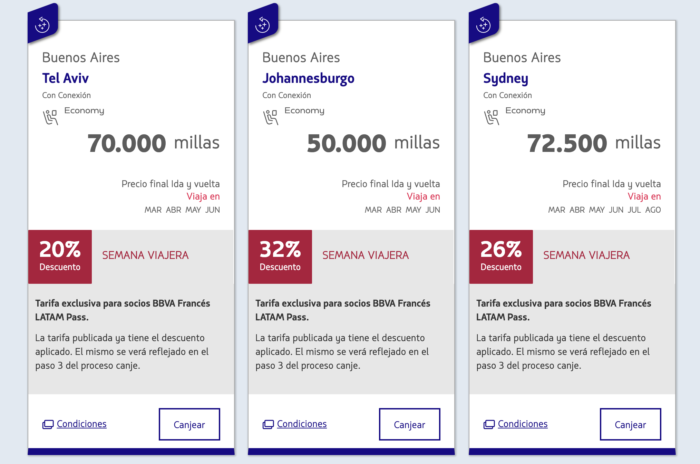This screenshot has height=464, width=700.
Task: Open Condiciones link for Tel Aviv offer
Action: point(81,424)
